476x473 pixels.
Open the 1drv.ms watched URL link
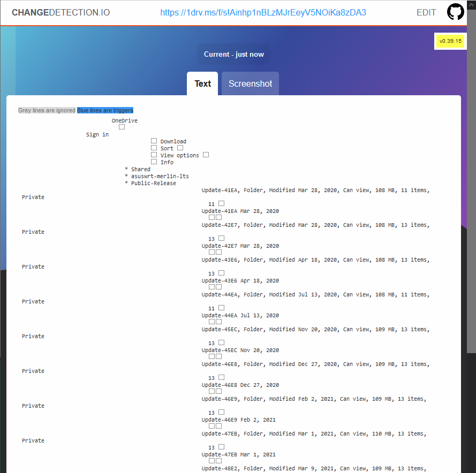tap(263, 12)
